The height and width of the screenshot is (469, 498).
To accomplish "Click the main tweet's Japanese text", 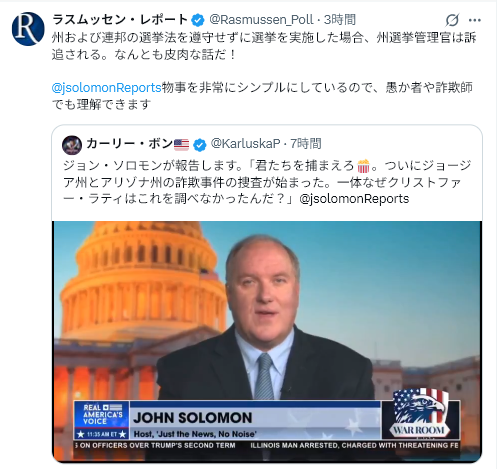I will tap(264, 71).
